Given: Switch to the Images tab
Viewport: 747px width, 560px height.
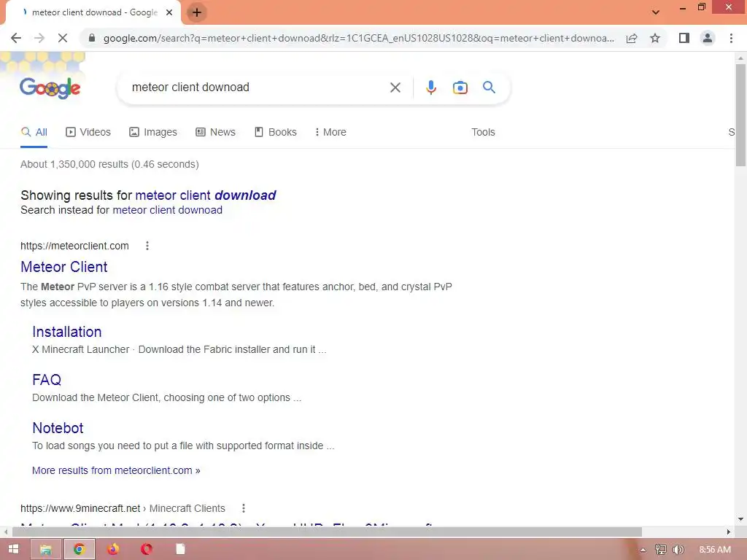Looking at the screenshot, I should pyautogui.click(x=153, y=133).
